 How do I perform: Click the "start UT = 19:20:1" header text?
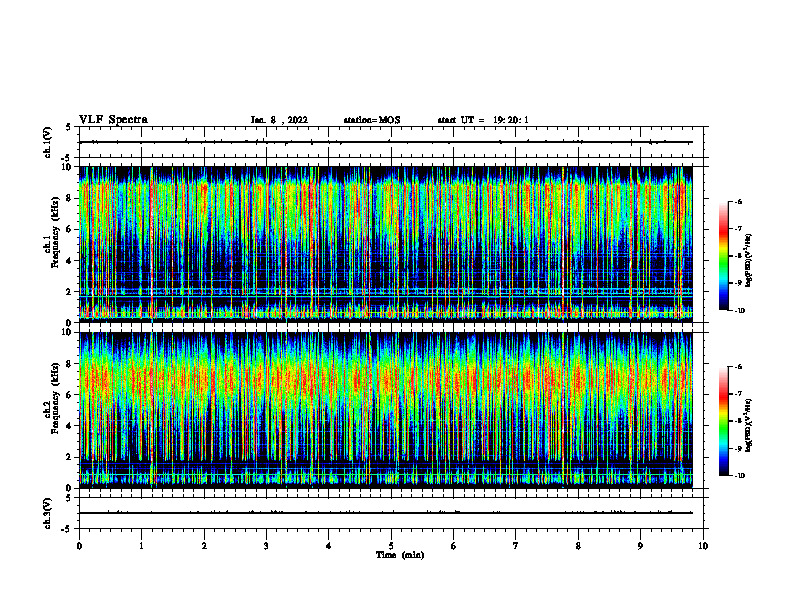pyautogui.click(x=483, y=120)
